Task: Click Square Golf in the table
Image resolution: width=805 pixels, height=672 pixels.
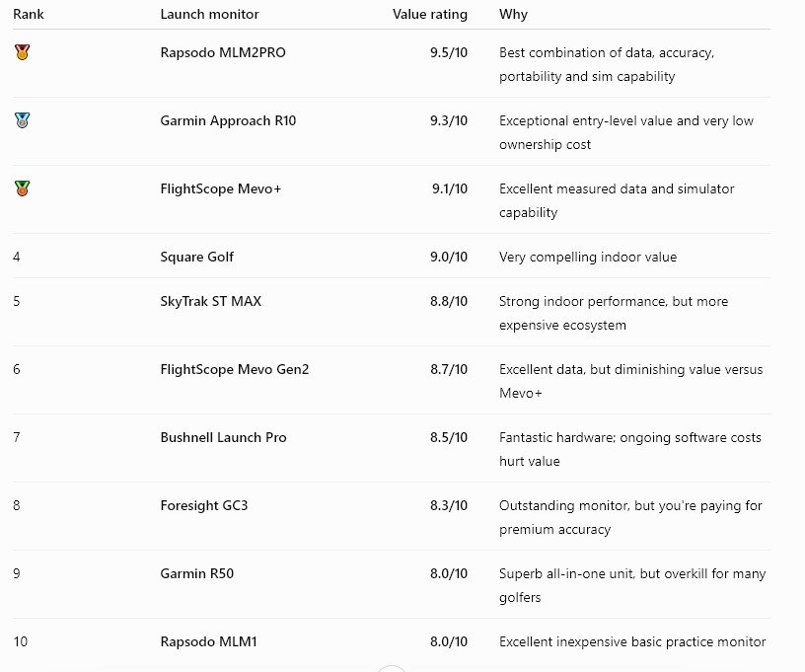Action: coord(196,257)
